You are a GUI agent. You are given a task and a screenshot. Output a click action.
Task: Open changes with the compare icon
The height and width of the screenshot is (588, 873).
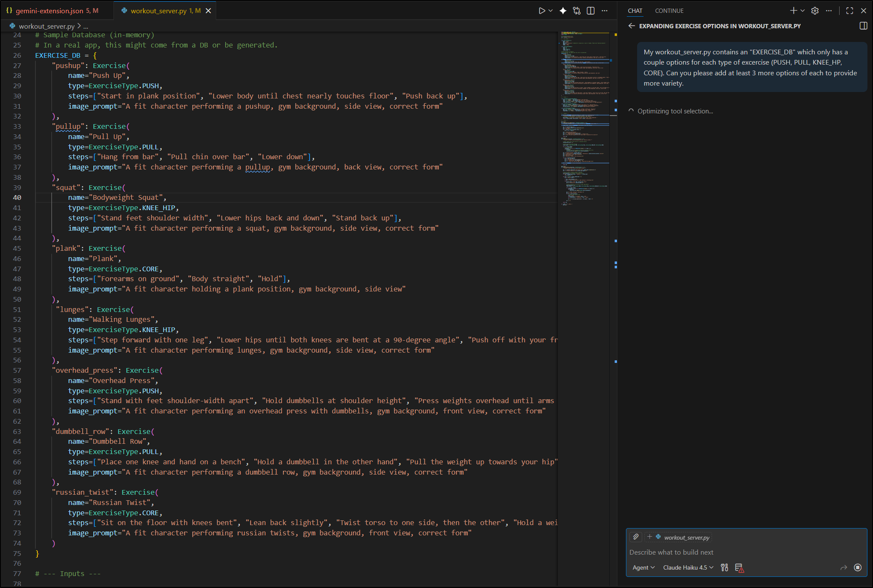[x=577, y=11]
